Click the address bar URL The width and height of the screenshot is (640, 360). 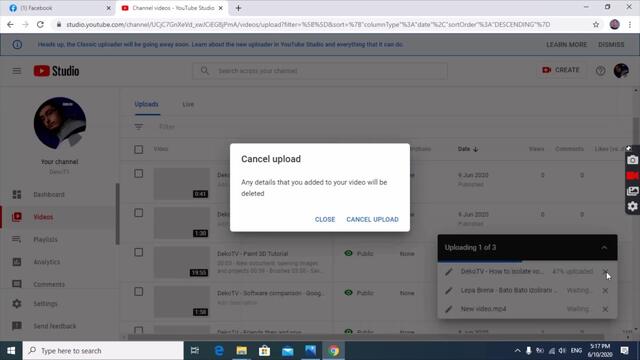pos(308,25)
